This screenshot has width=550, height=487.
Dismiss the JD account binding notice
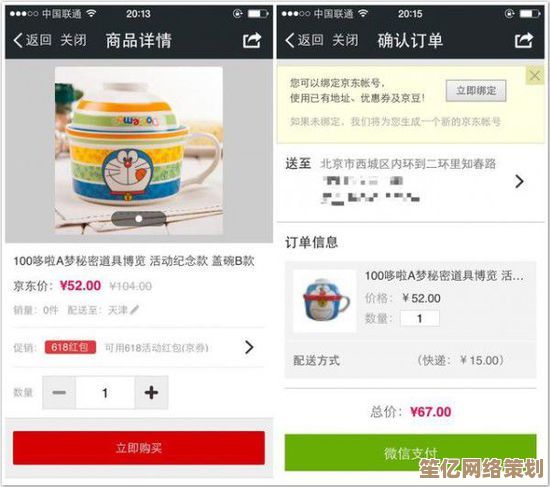coord(535,75)
